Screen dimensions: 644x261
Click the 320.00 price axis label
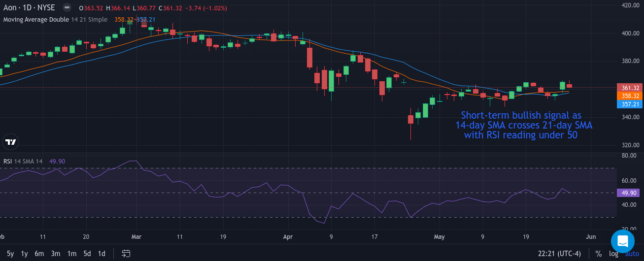[630, 145]
